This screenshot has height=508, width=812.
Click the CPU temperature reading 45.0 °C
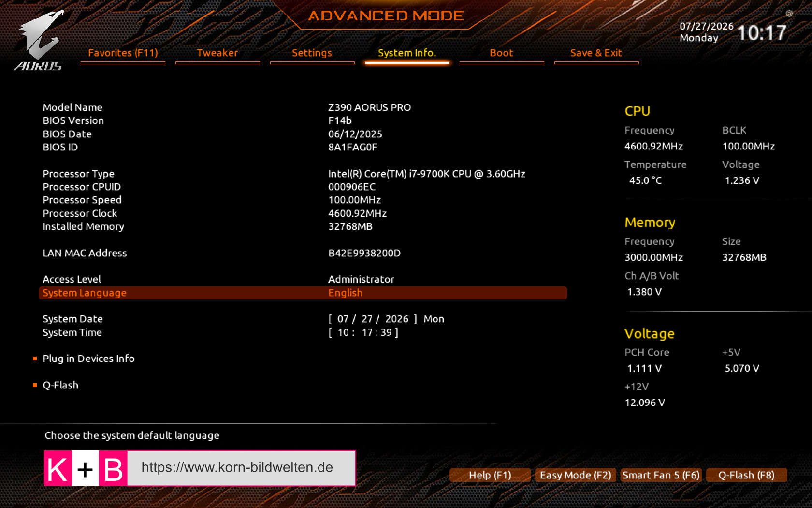[x=646, y=180]
